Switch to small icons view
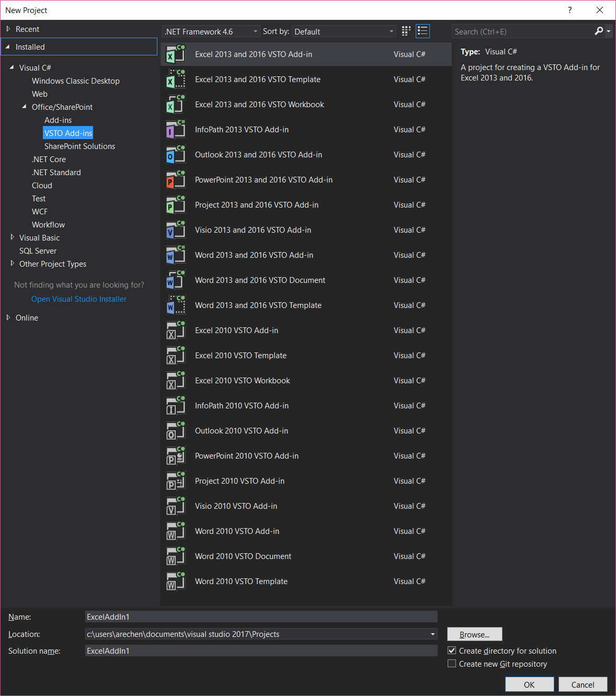Screen dimensions: 616x696 406,31
